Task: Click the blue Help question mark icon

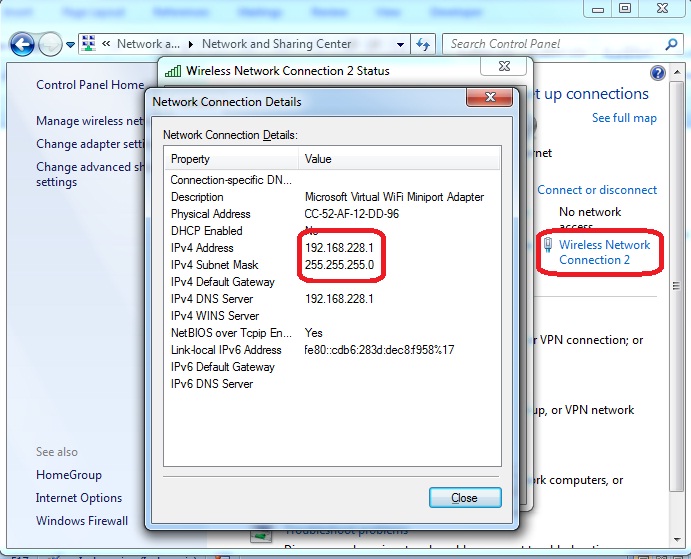Action: click(658, 73)
